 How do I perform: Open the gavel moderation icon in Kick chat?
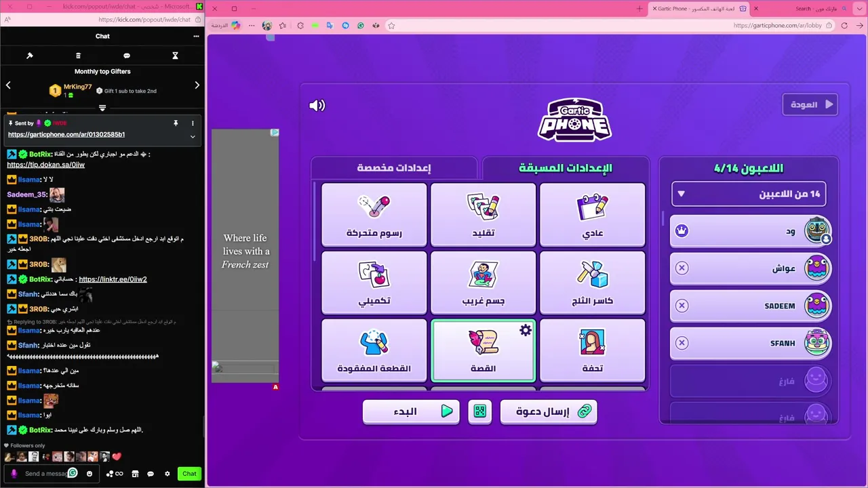(30, 56)
